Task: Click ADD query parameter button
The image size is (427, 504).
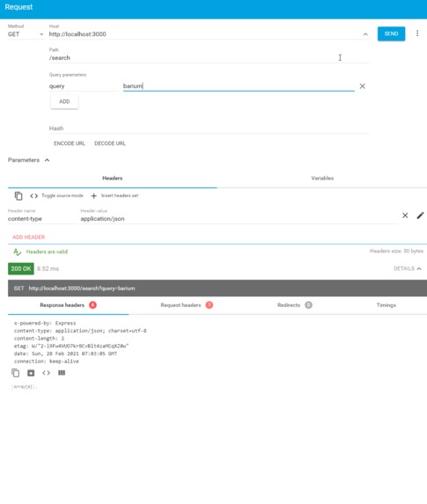Action: point(64,101)
